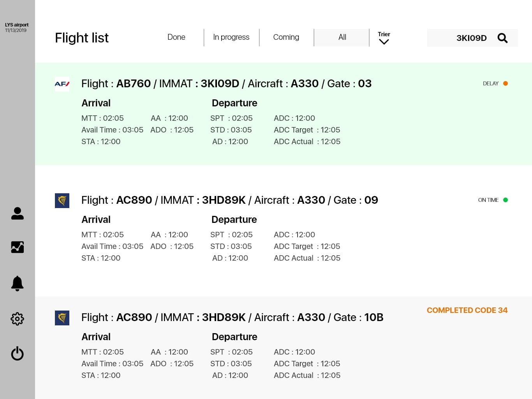Click the Ryanair logo on Gate 10B flight
This screenshot has width=532, height=399.
pyautogui.click(x=62, y=318)
